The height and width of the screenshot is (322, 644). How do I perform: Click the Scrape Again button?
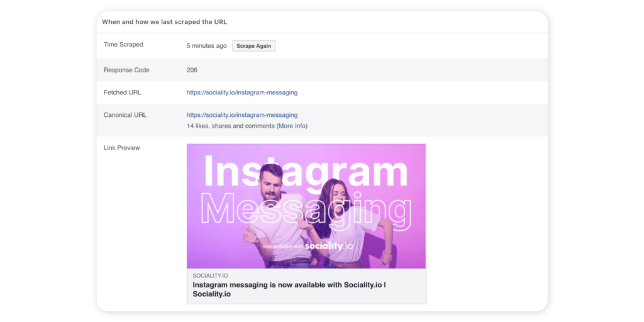pyautogui.click(x=254, y=46)
